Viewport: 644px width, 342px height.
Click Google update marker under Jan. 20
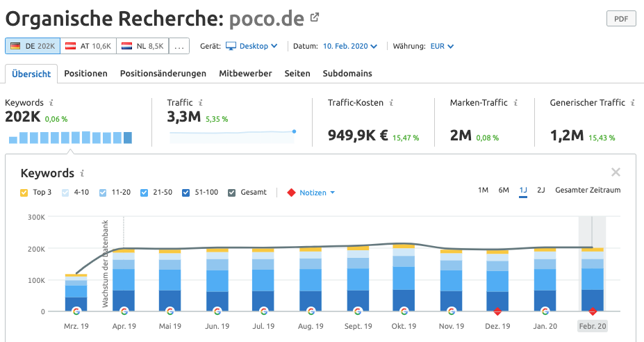point(545,311)
